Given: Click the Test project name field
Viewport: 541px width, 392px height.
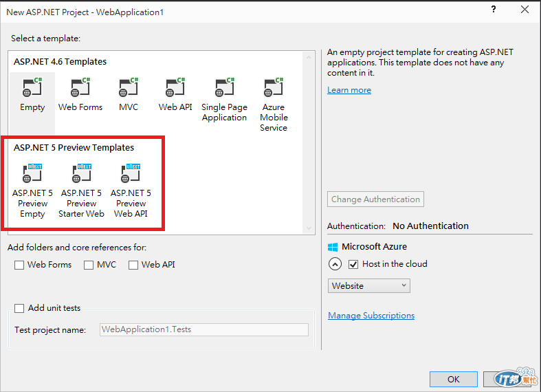Looking at the screenshot, I should click(x=204, y=329).
